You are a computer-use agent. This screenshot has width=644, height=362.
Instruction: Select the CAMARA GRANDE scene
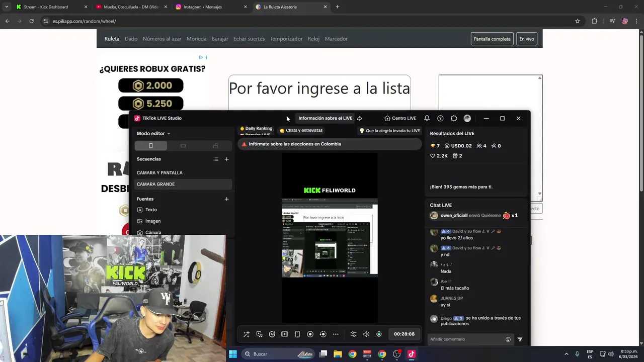[x=183, y=184]
